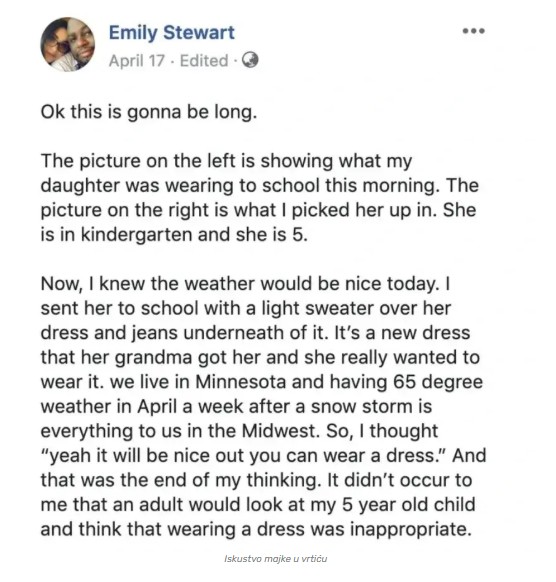
Task: Click the quoted phrase starting 'yeah it will be nice'
Action: coord(243,456)
